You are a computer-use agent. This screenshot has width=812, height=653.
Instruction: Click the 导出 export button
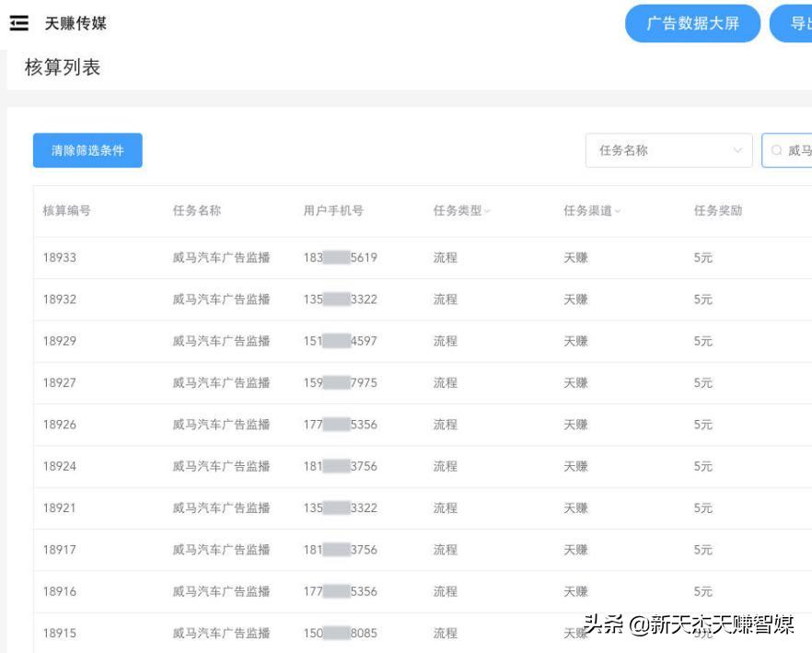tap(795, 23)
